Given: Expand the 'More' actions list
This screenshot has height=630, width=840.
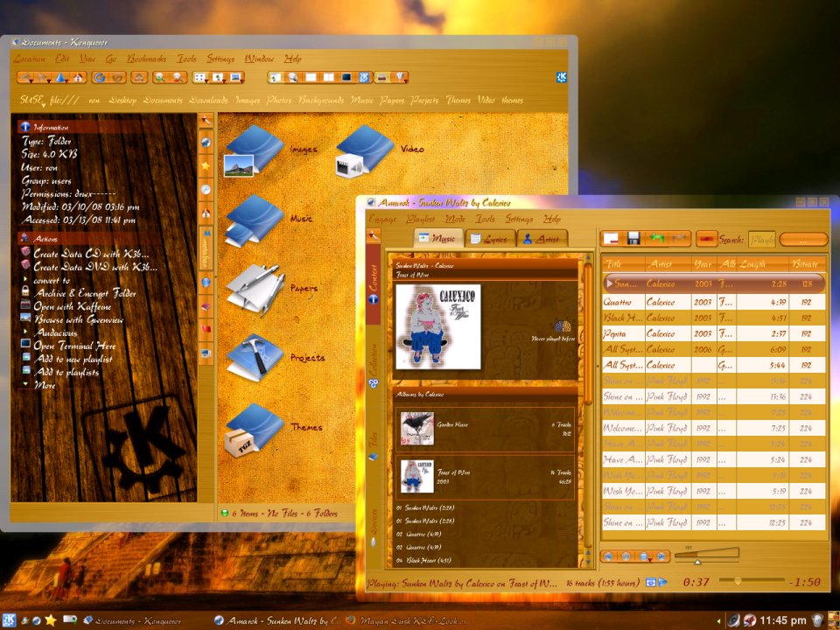Looking at the screenshot, I should point(25,384).
